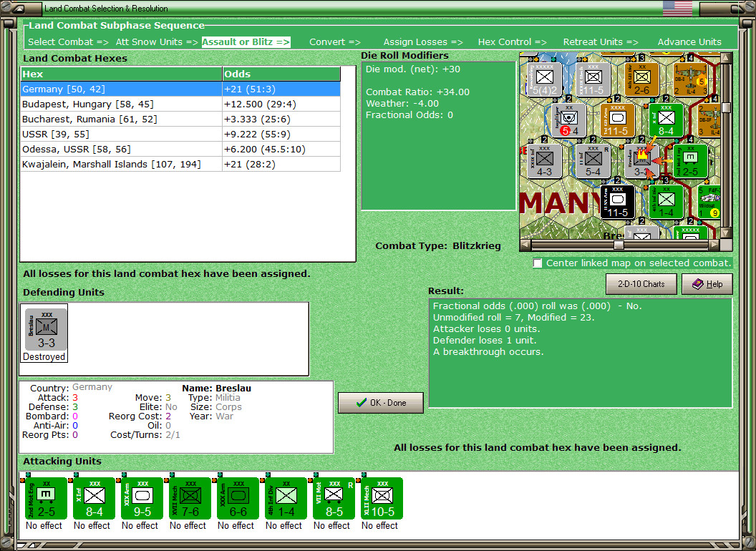
Task: Click the odds cell +6.200 (45.5:10)
Action: click(x=281, y=149)
